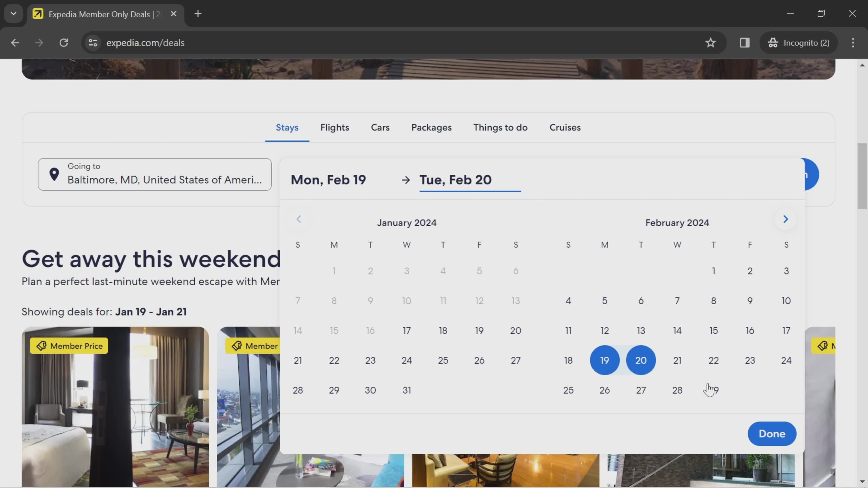Show the previous month in the calendar

tap(299, 219)
